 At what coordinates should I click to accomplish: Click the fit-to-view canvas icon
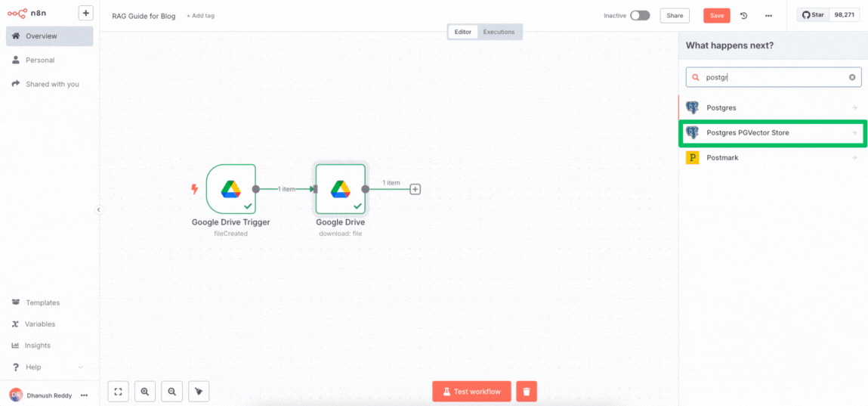click(118, 392)
